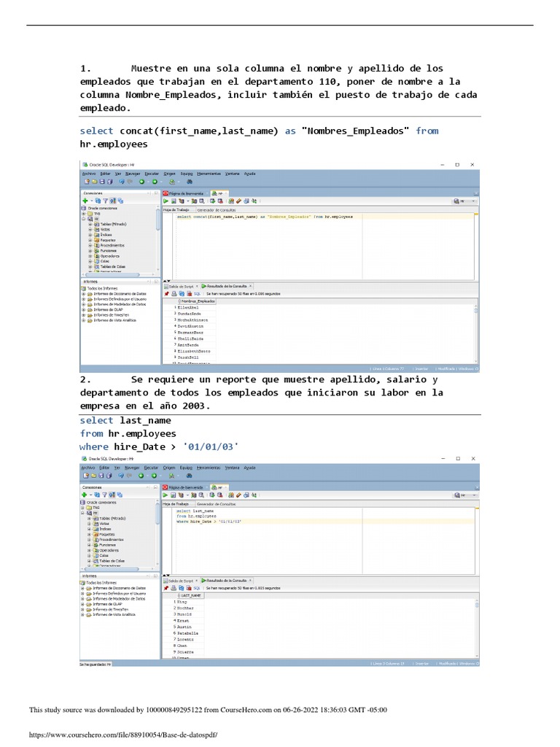Switch to the Generador de Consultas tab in the concat query window
560x747 pixels.
pyautogui.click(x=216, y=210)
